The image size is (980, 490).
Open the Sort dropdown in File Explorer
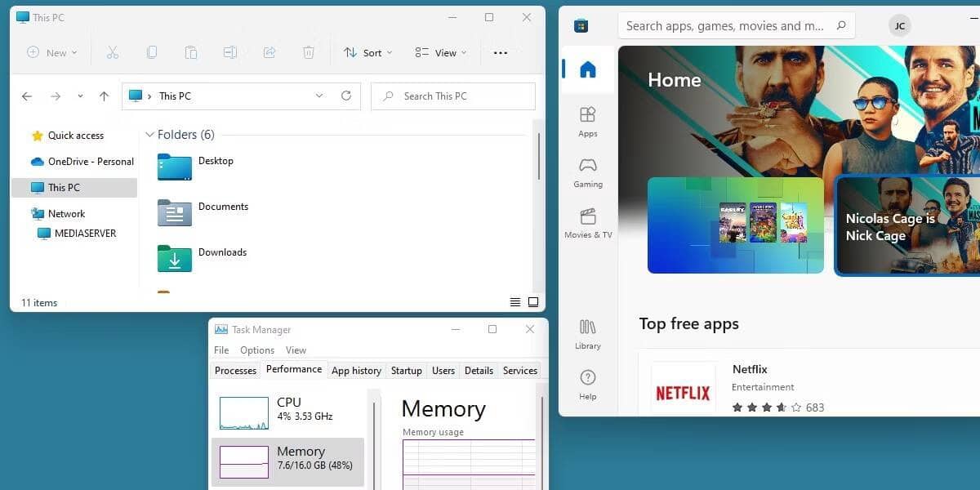pos(368,52)
